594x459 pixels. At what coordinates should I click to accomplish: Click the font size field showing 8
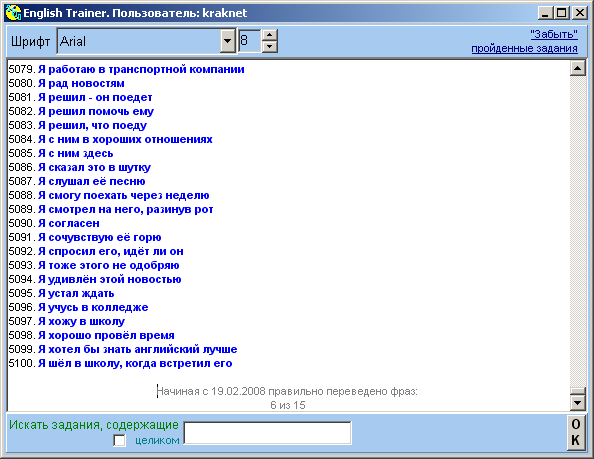click(x=250, y=41)
